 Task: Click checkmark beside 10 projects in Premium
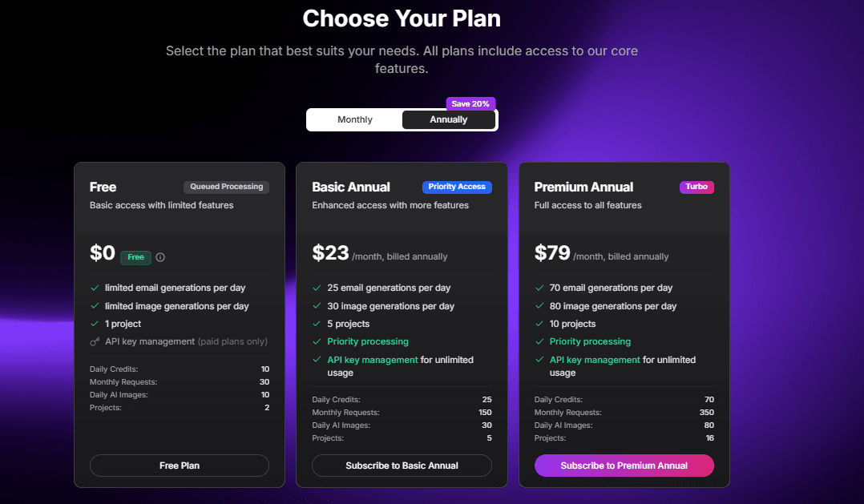[539, 324]
